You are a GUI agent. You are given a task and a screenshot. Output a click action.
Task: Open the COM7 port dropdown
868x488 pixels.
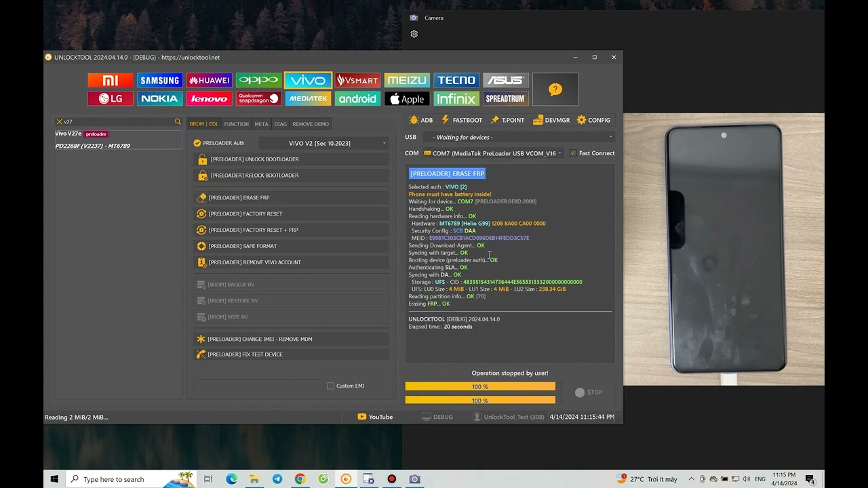click(494, 153)
